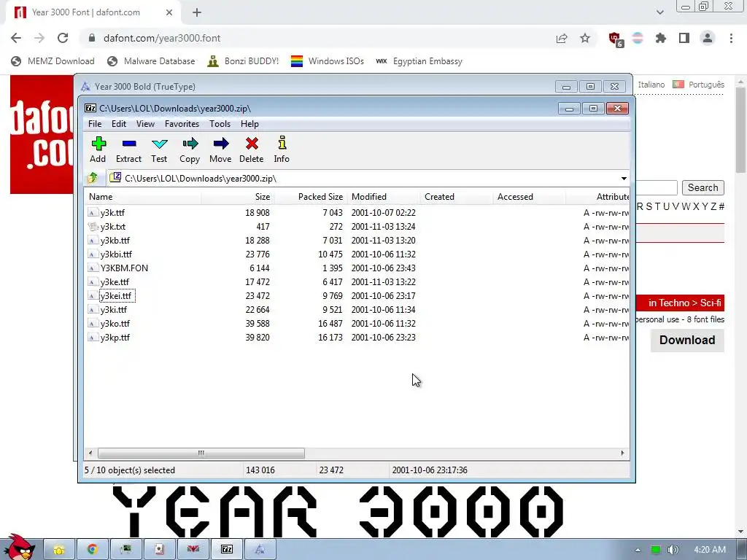The image size is (747, 560).
Task: Bookmark this page with the star icon
Action: point(585,38)
